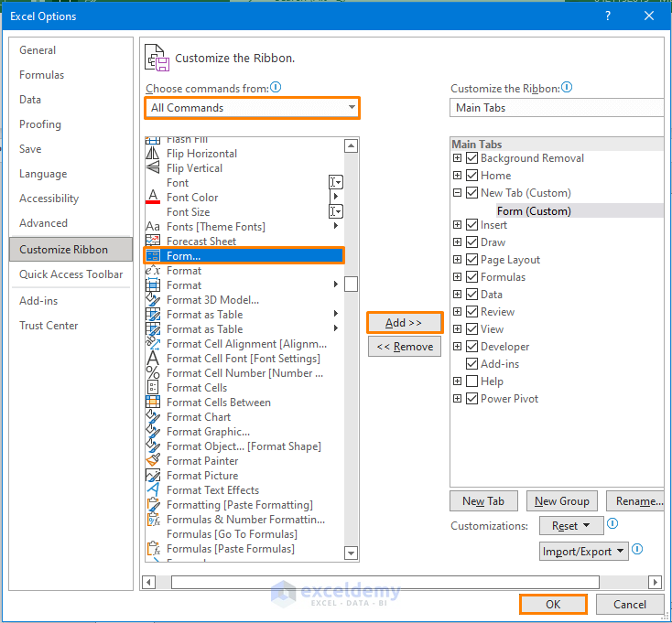Screen dimensions: 672x623
Task: Collapse the New Tab (Custom) node
Action: click(457, 193)
